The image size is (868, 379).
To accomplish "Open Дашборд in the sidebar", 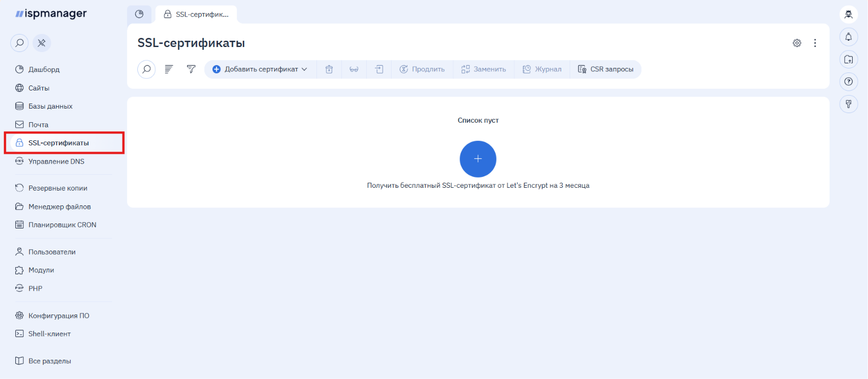I will point(37,70).
